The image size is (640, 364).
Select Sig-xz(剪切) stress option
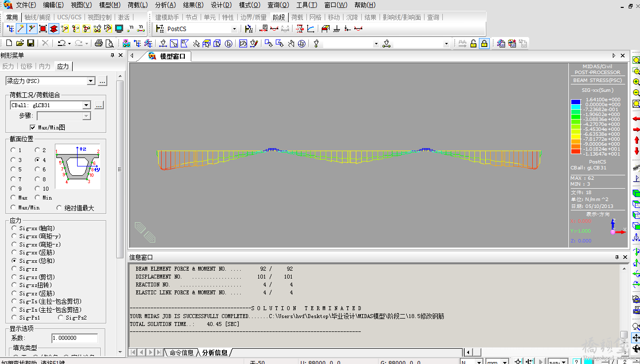pyautogui.click(x=14, y=277)
